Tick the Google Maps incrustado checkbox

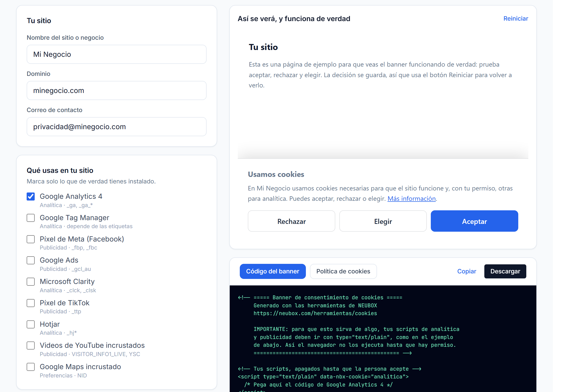coord(31,367)
